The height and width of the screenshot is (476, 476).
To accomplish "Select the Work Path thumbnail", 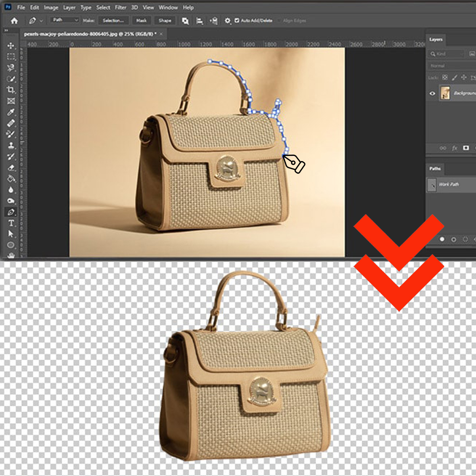I will (x=432, y=184).
